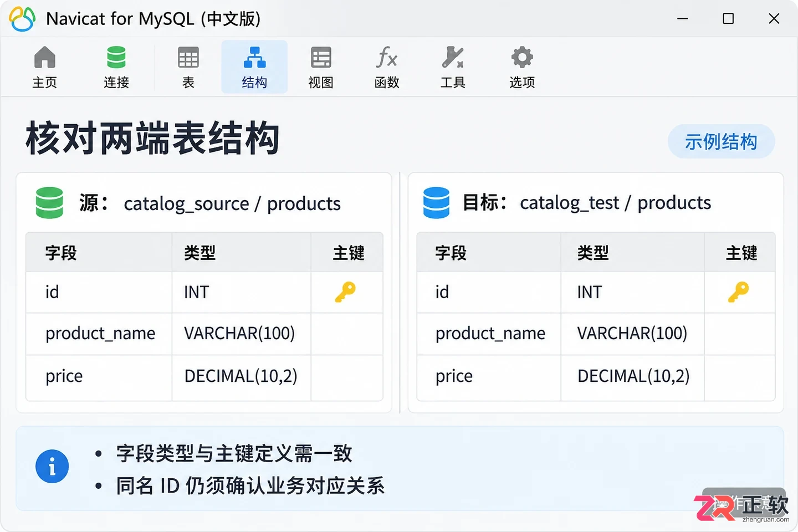The width and height of the screenshot is (798, 532).
Task: Click the blue target database icon
Action: (436, 203)
